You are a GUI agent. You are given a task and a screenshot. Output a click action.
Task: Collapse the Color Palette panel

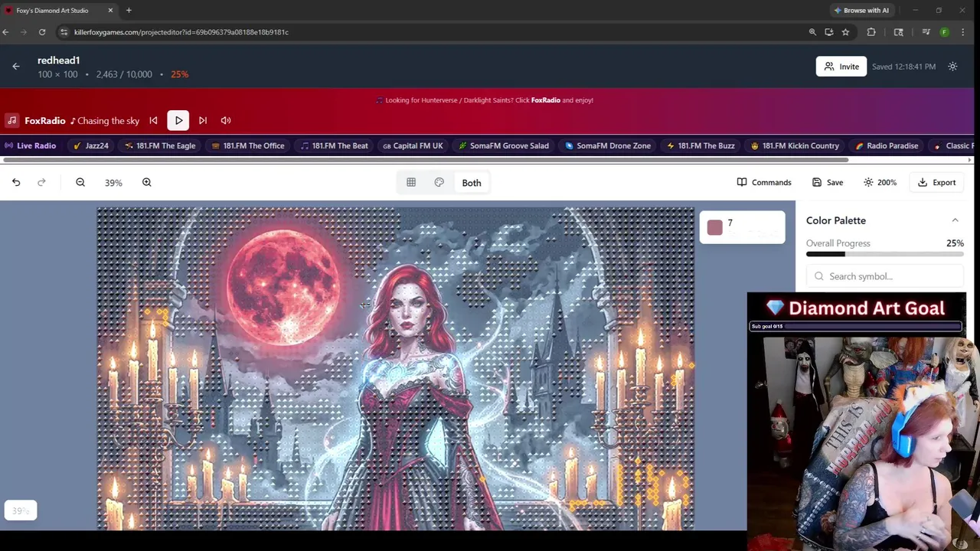[x=955, y=220]
